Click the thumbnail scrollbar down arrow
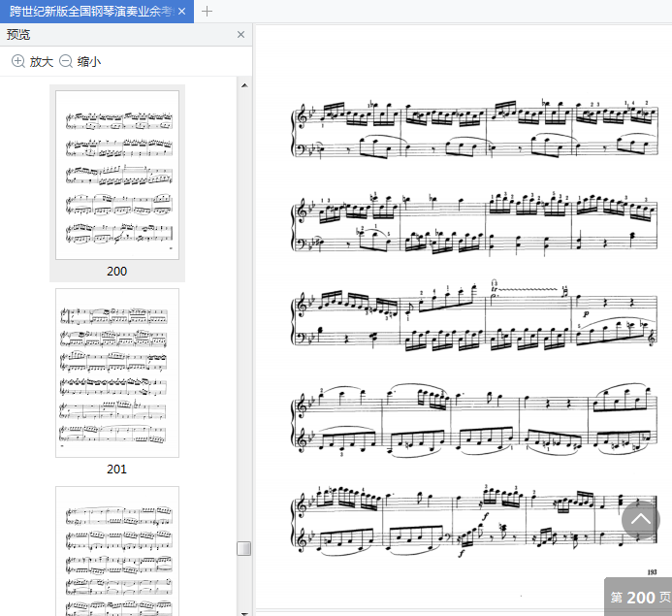 coord(244,613)
